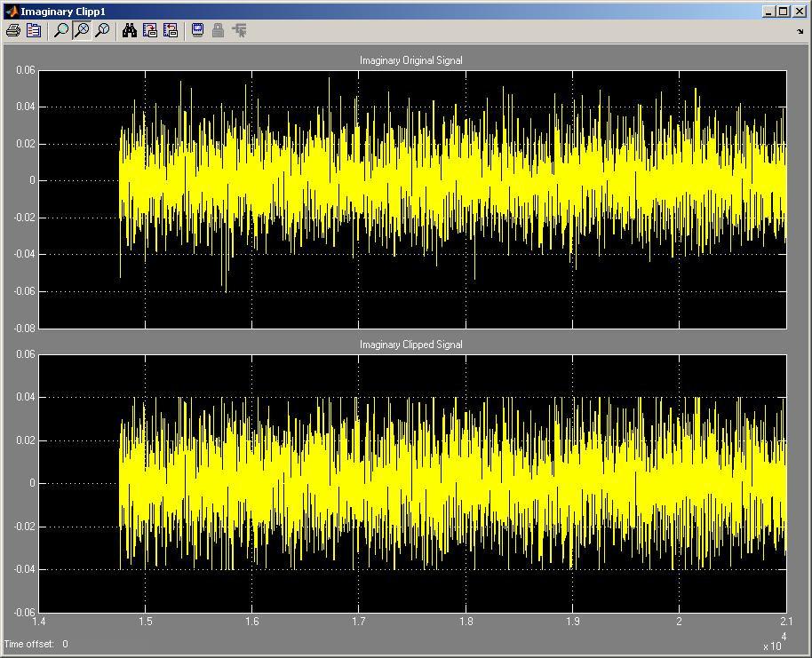Image resolution: width=812 pixels, height=658 pixels.
Task: Maximize the Imaginary Clipp1 window
Action: [x=783, y=12]
